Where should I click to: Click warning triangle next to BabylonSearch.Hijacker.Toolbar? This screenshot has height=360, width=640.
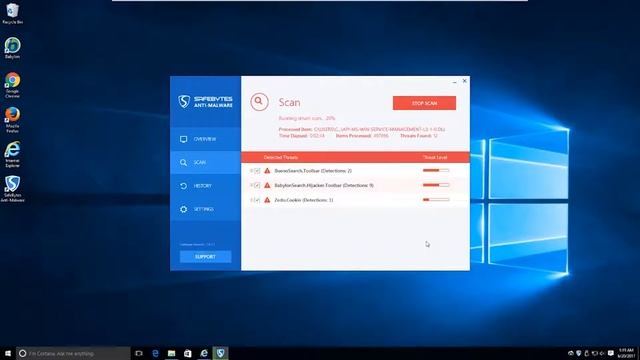[x=267, y=185]
